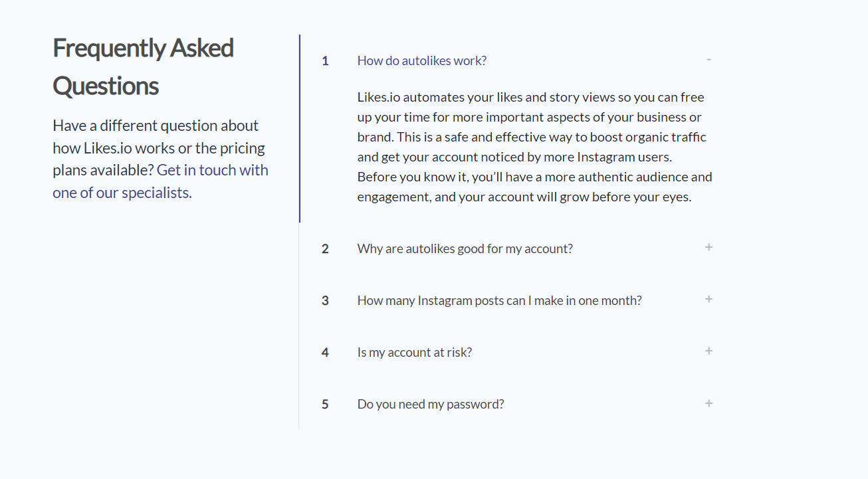Click the plus icon beside "Why are autolikes good"
Screen dimensions: 868x479
click(709, 247)
